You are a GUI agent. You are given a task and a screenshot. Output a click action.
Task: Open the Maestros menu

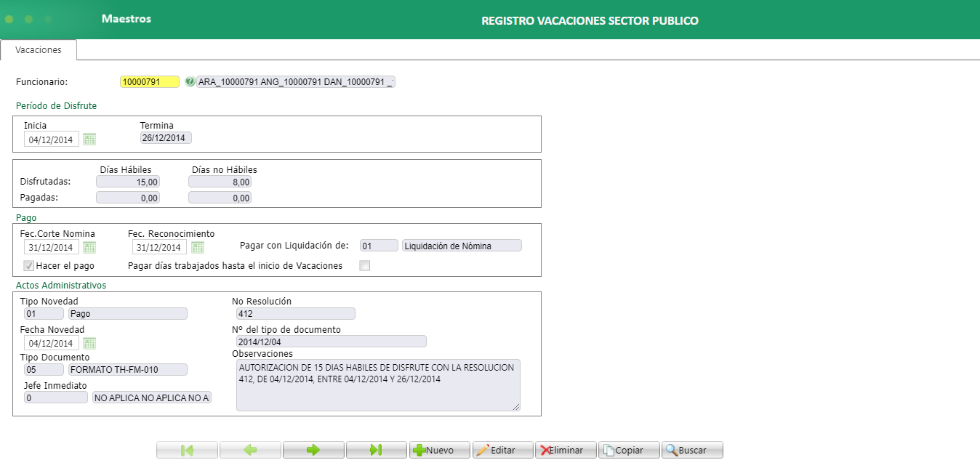click(126, 19)
